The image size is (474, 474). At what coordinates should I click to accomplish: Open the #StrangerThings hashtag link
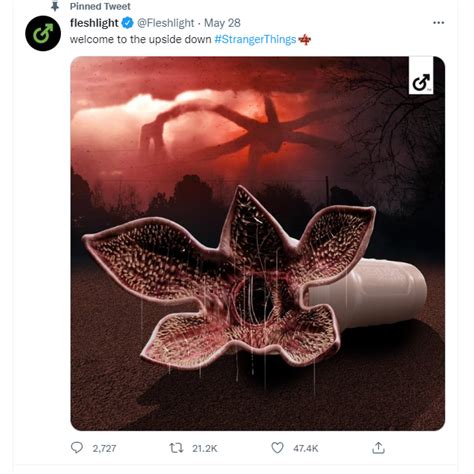click(255, 39)
